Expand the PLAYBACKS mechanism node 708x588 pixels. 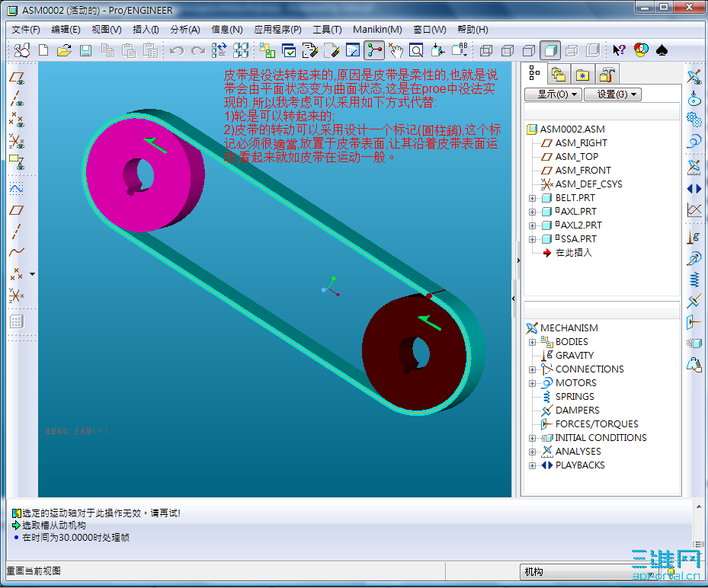tap(533, 465)
